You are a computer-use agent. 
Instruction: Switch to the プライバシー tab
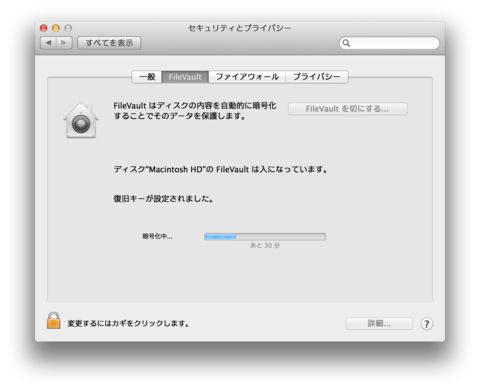(317, 77)
